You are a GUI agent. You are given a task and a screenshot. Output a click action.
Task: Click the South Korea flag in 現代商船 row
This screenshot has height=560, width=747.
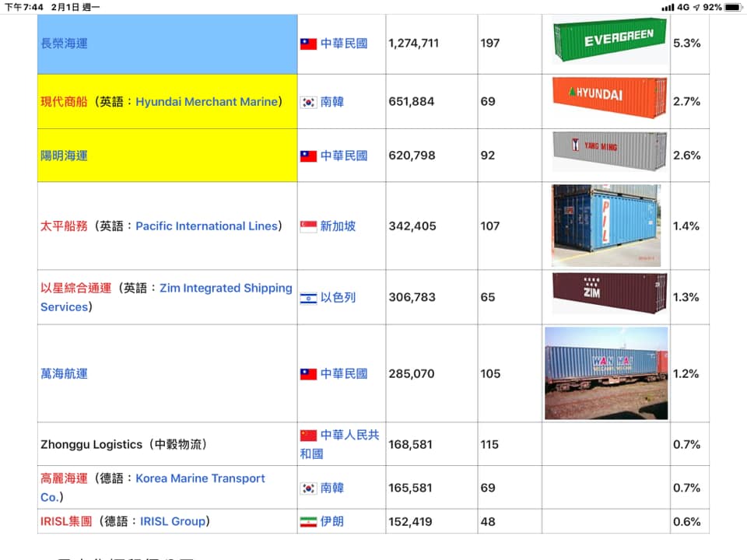(x=308, y=102)
